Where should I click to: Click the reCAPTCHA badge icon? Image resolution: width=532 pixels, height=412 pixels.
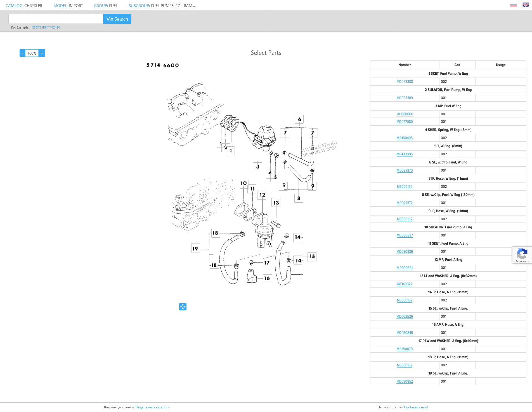point(522,254)
